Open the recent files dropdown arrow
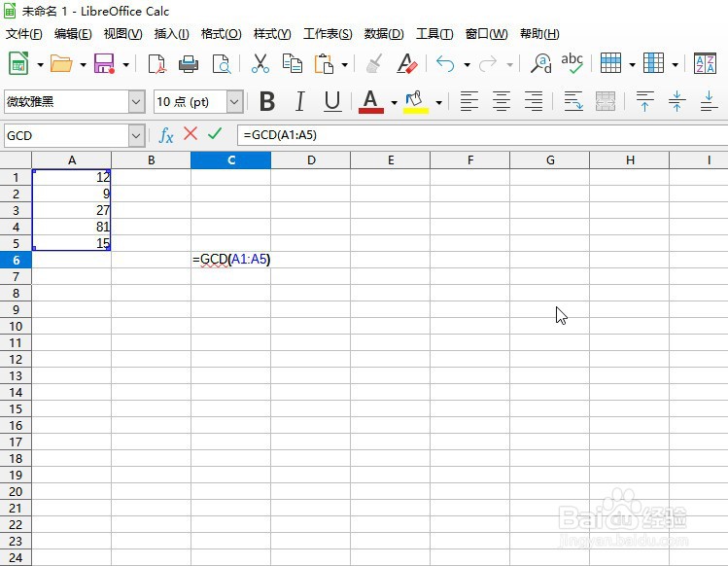The image size is (728, 566). [x=84, y=64]
